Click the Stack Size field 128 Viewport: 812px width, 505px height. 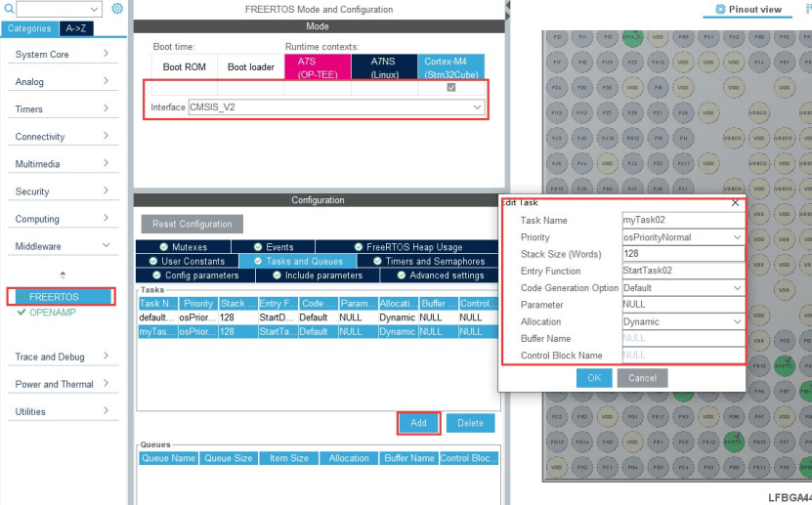point(683,254)
